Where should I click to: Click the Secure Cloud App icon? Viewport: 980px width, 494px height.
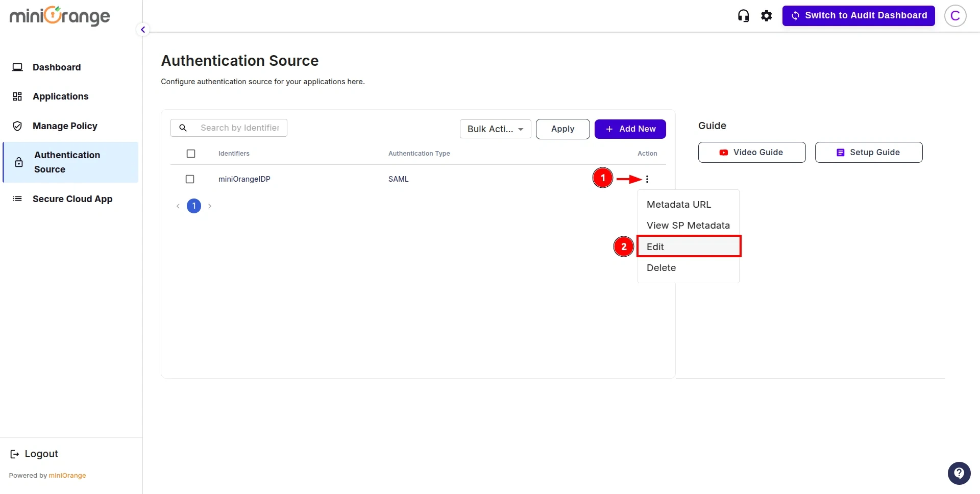click(x=17, y=199)
